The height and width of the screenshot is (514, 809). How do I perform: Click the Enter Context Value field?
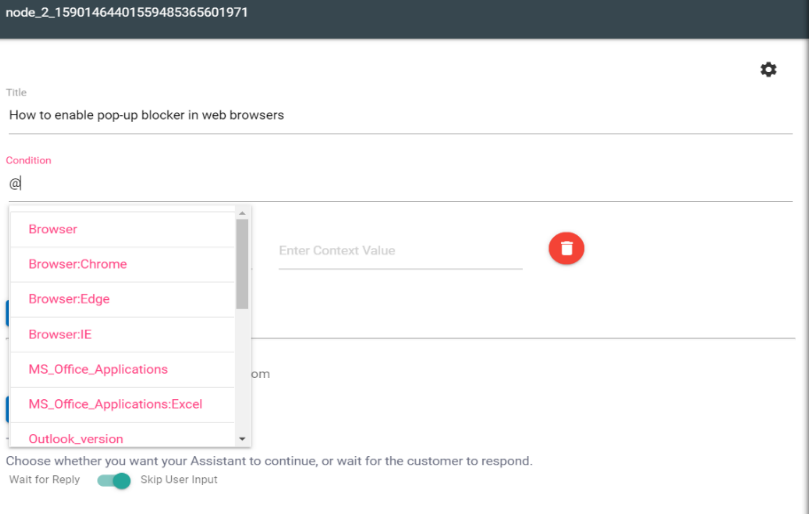[x=400, y=250]
